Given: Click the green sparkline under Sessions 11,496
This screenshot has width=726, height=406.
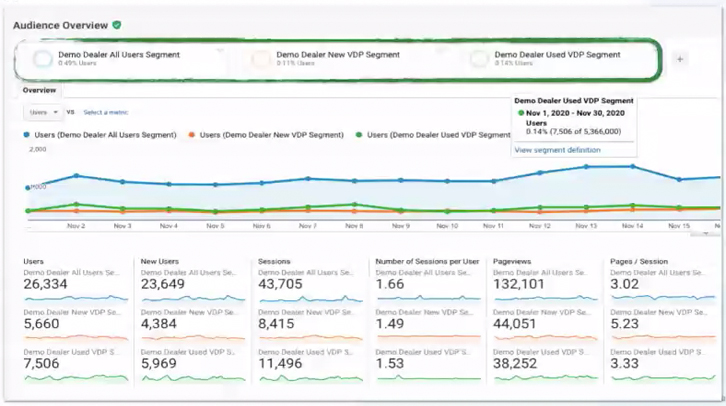Looking at the screenshot, I should click(x=310, y=378).
